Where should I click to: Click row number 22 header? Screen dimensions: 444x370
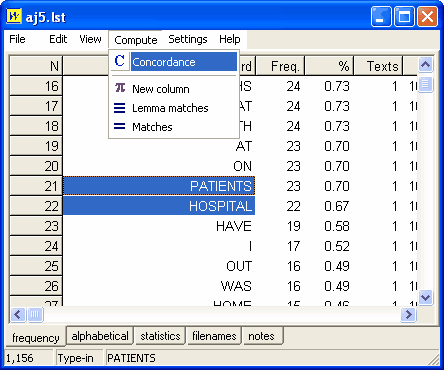point(36,206)
